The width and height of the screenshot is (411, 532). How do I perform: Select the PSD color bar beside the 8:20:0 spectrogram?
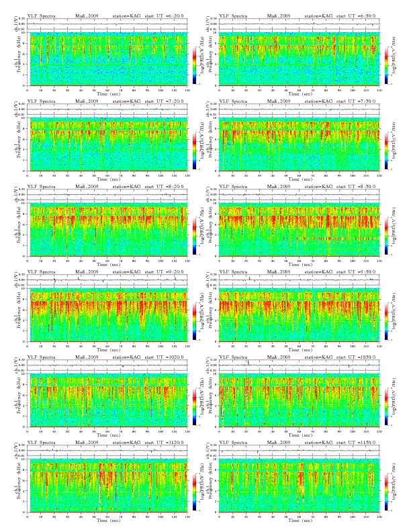pyautogui.click(x=194, y=236)
